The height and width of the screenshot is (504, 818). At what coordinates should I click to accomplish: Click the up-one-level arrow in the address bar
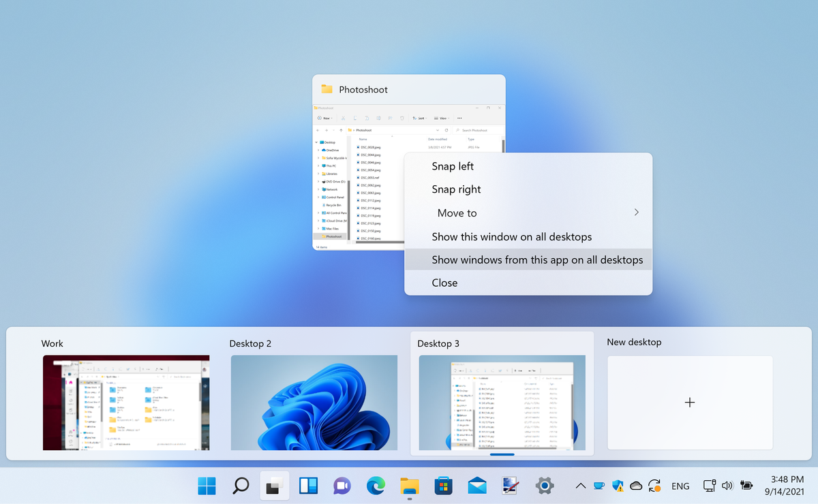coord(341,131)
